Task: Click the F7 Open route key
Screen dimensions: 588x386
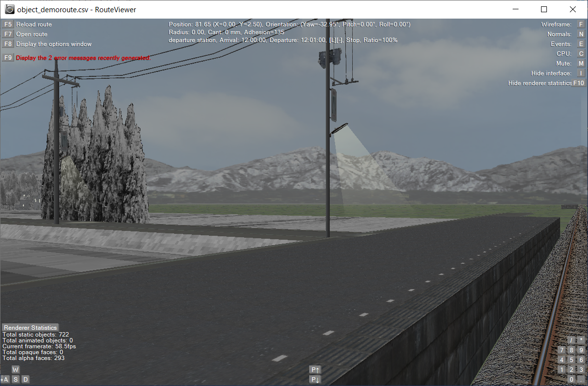Action: tap(8, 34)
